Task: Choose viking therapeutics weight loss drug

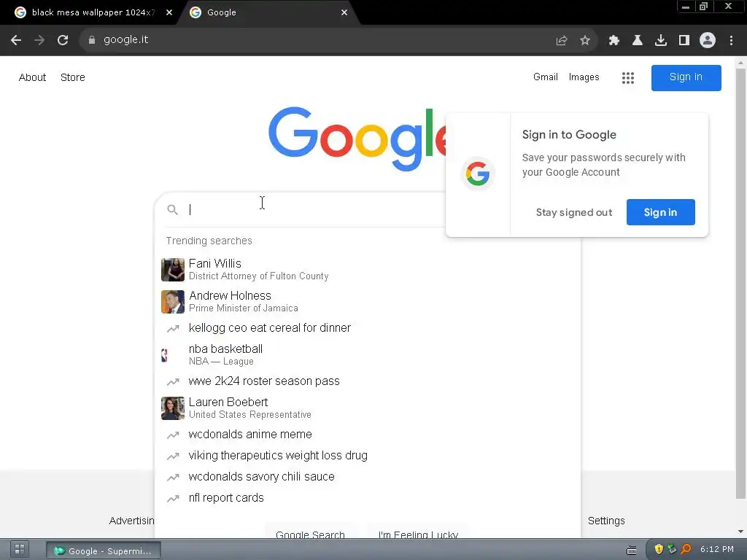Action: tap(368, 456)
